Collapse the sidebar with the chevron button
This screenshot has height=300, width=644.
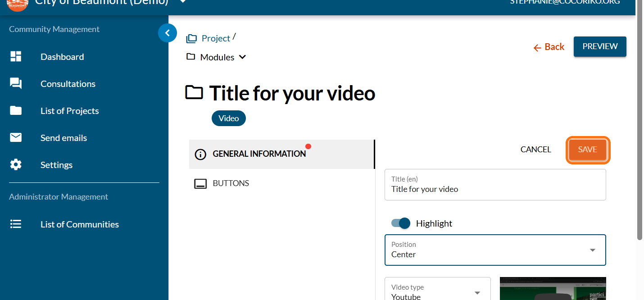point(168,33)
